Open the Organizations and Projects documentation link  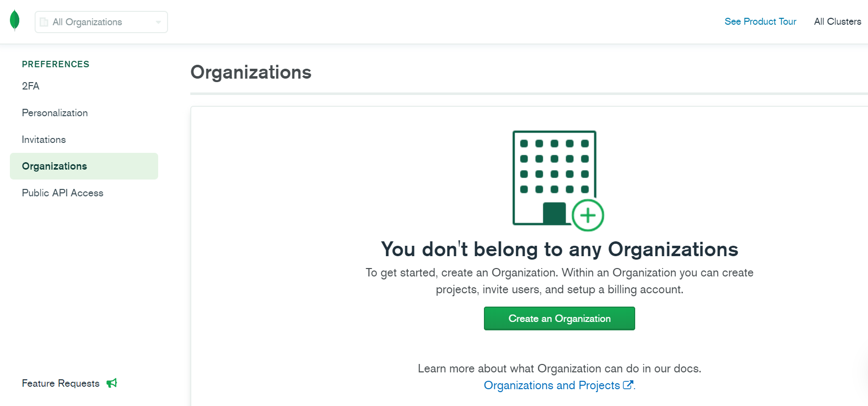click(552, 385)
